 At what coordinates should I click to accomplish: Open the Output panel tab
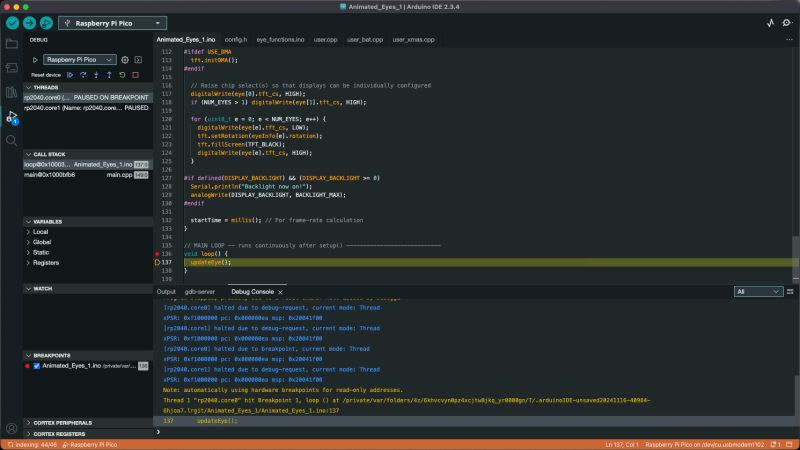pyautogui.click(x=166, y=292)
